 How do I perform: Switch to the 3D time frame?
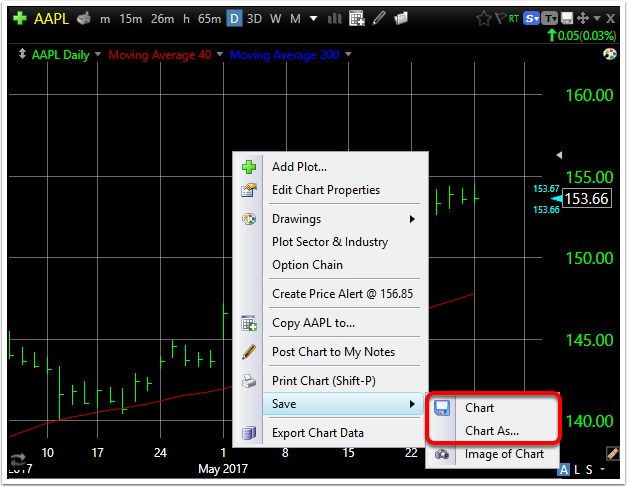(254, 19)
